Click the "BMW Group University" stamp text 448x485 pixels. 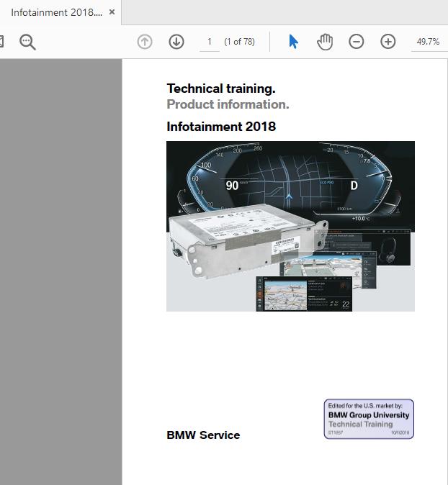[x=369, y=415]
